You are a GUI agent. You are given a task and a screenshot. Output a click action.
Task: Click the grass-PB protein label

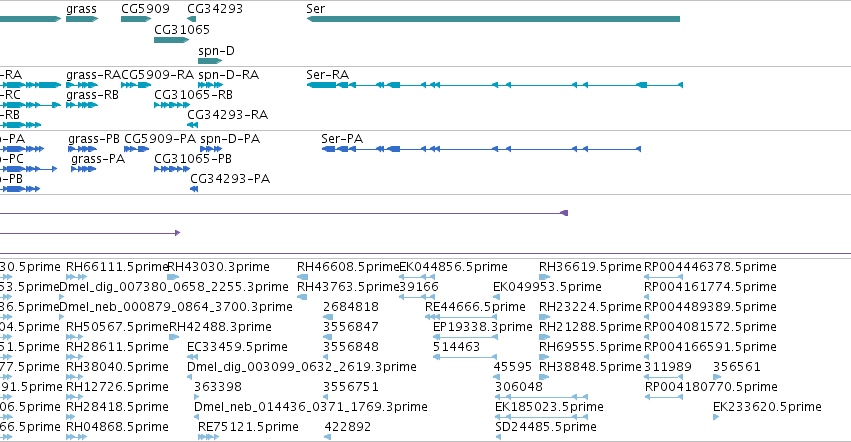[94, 139]
